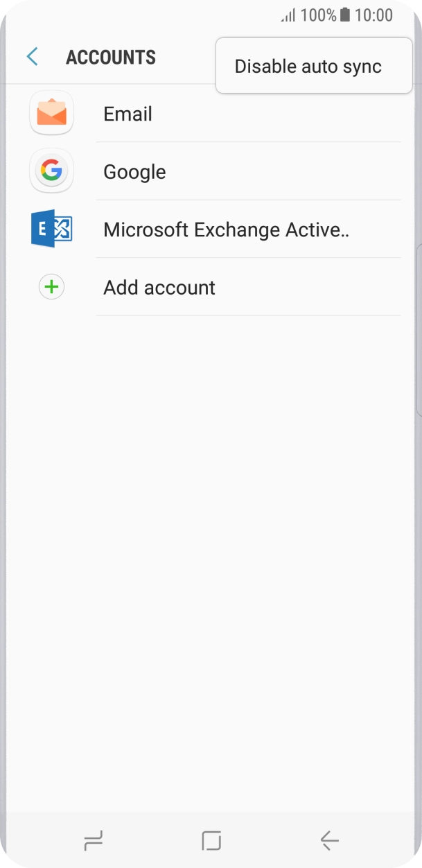Tap the Back arrow in navigation bar
Screen dimensions: 422x868
pos(328,840)
